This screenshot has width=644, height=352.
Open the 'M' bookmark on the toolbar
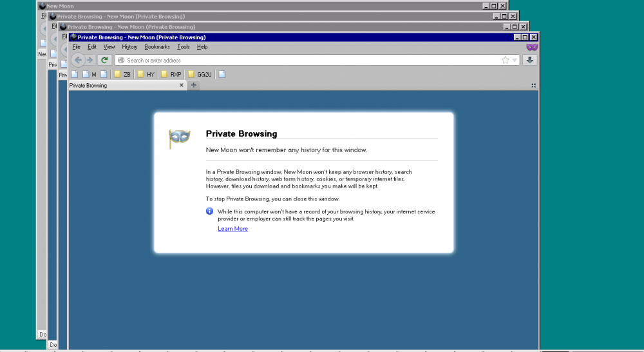pos(89,74)
